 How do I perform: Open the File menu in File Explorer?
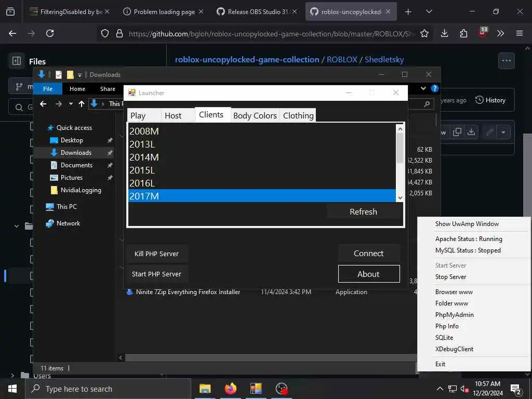[x=48, y=89]
